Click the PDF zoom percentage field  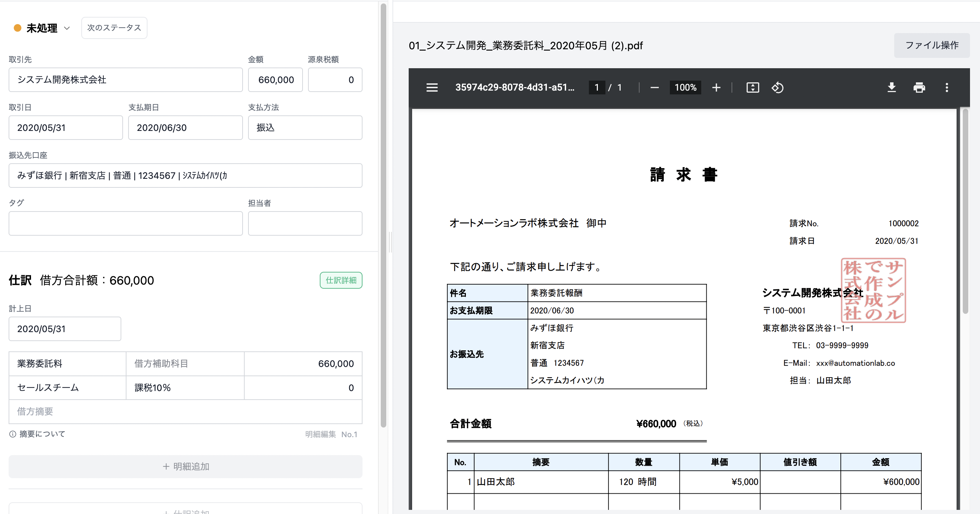coord(685,88)
